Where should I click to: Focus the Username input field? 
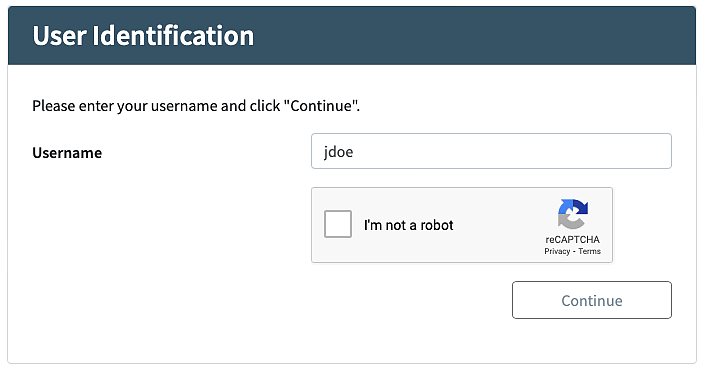(x=491, y=151)
